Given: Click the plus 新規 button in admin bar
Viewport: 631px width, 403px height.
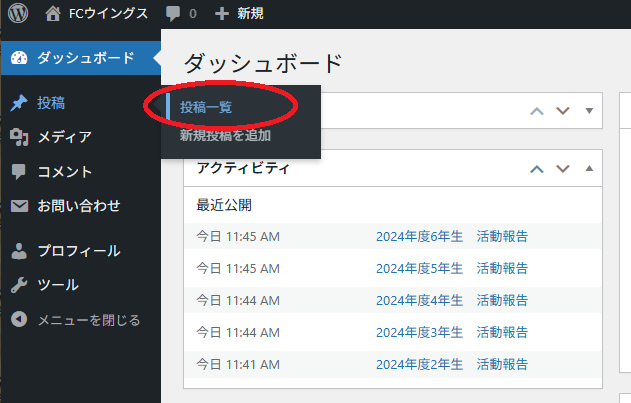Looking at the screenshot, I should pos(238,14).
